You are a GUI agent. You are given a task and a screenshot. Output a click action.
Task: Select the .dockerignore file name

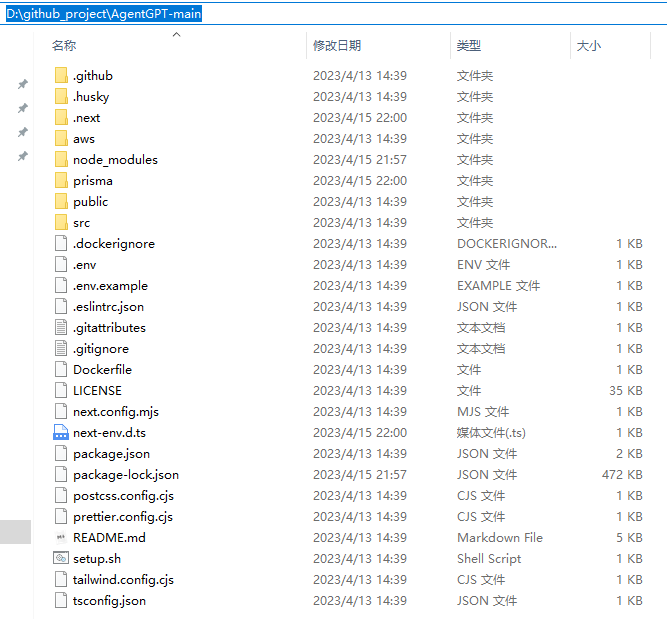click(114, 244)
